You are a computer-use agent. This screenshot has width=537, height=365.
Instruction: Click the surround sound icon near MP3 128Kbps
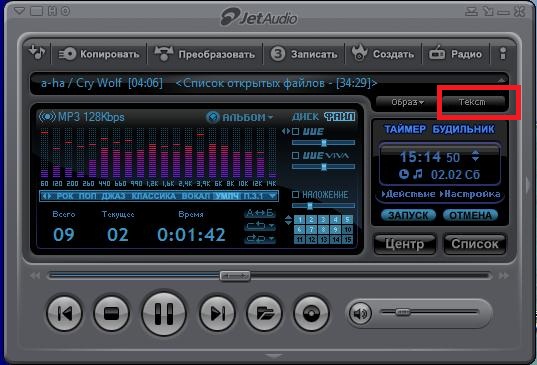coord(47,117)
